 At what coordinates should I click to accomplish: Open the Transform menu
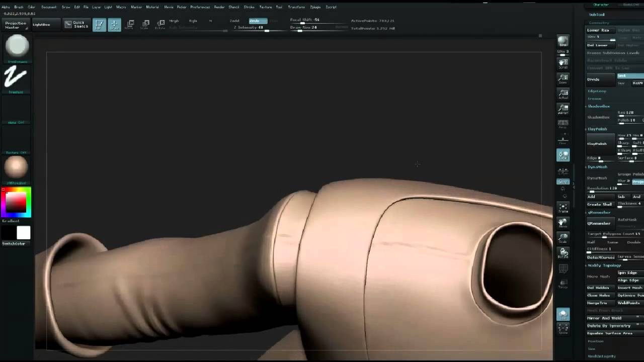click(x=296, y=7)
